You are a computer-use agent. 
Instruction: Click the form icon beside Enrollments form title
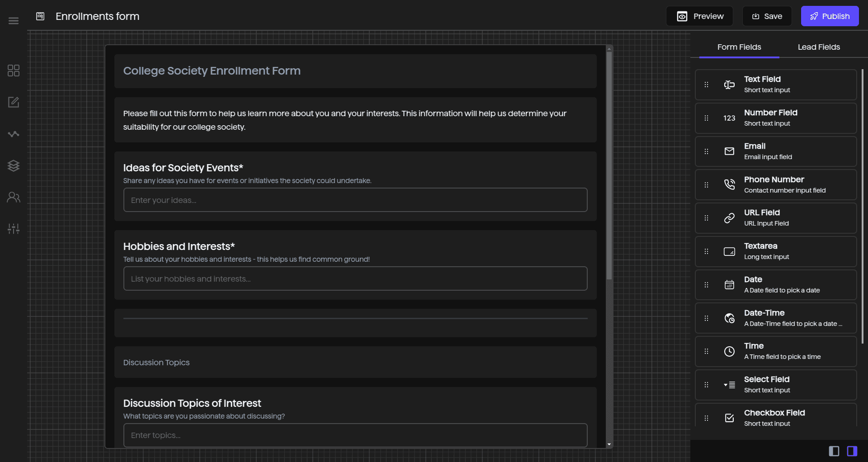(x=40, y=16)
